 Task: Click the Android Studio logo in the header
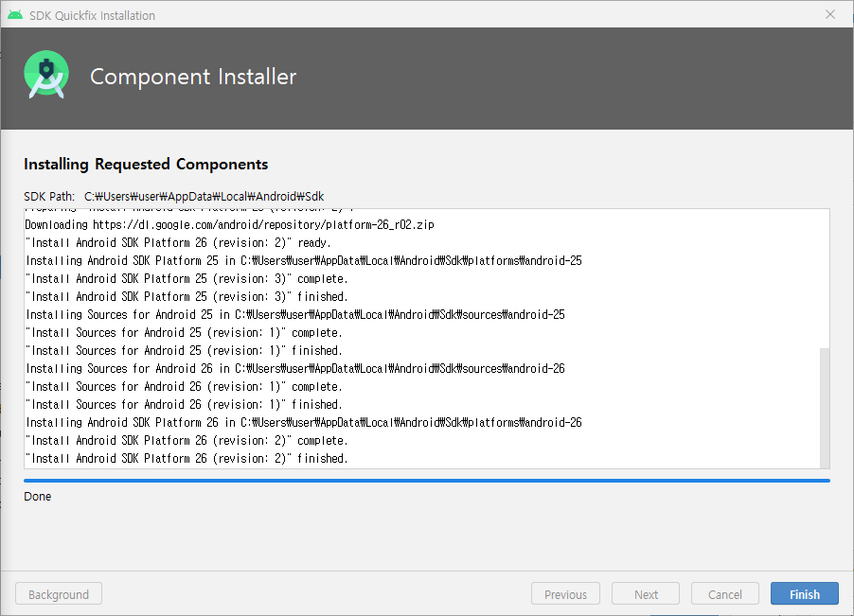pos(46,75)
